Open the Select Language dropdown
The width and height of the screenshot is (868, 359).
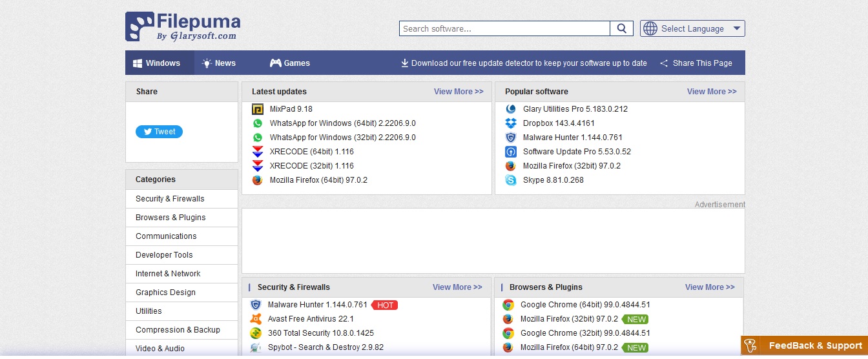pyautogui.click(x=692, y=28)
